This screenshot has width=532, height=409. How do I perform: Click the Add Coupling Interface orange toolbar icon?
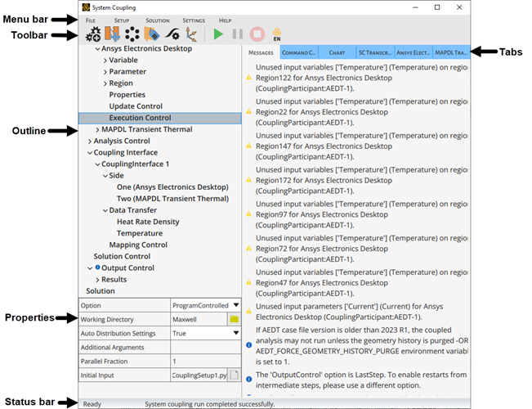[112, 34]
